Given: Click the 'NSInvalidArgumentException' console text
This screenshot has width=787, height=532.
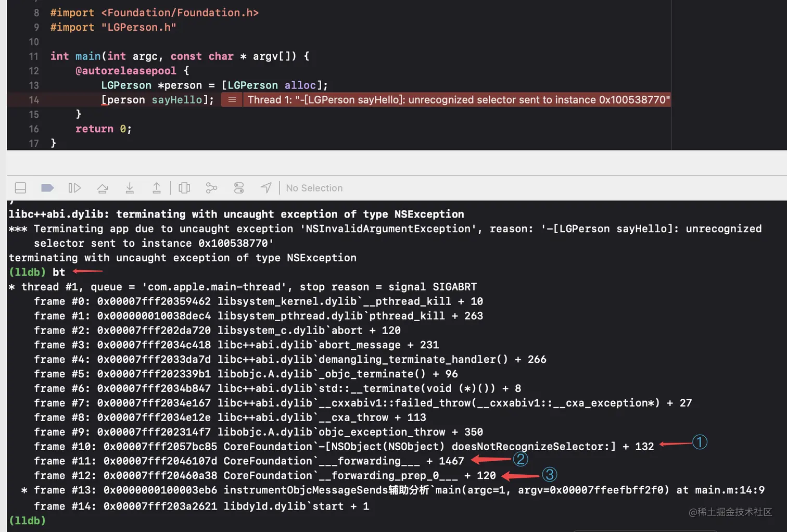Looking at the screenshot, I should tap(388, 229).
